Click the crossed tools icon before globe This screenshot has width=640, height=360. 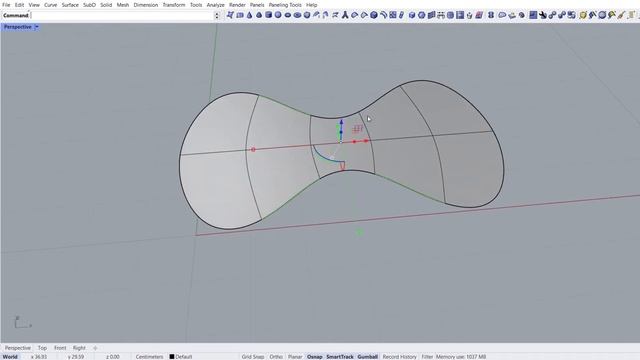593,15
